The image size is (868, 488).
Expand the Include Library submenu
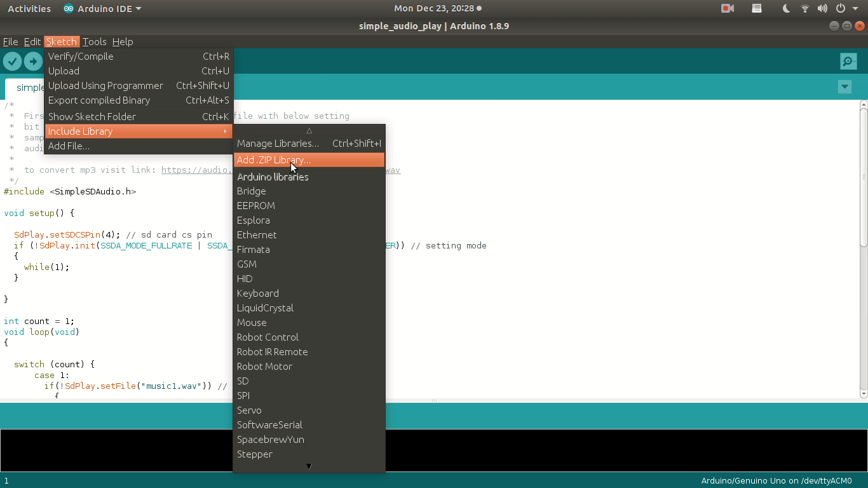(x=139, y=132)
